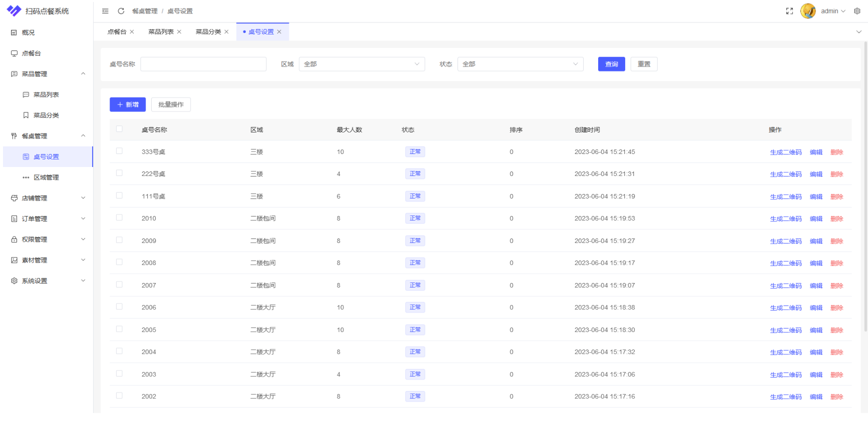This screenshot has width=868, height=429.
Task: Toggle the select-all checkbox in table header
Action: tap(119, 129)
